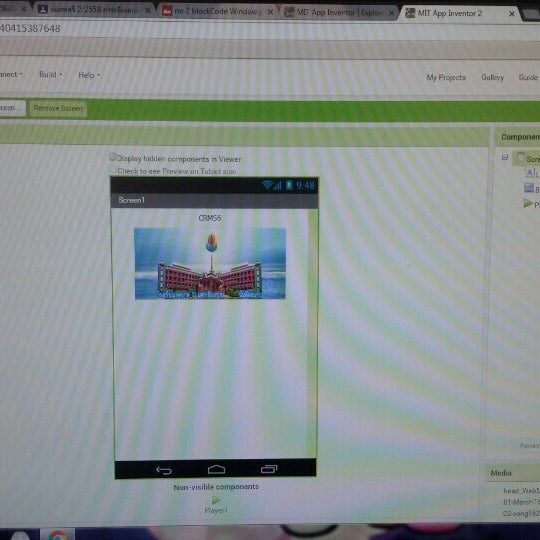Viewport: 540px width, 540px height.
Task: Collapse the Screen1 tree node
Action: pyautogui.click(x=505, y=157)
